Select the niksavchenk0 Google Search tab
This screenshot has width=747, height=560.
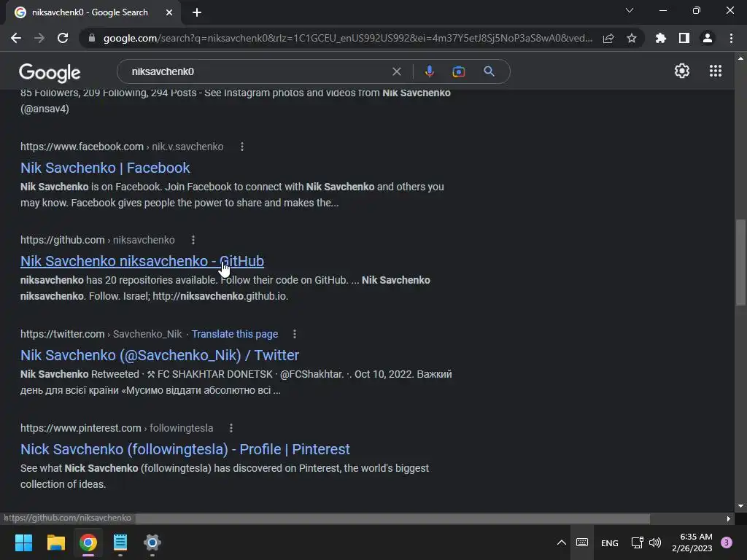[90, 12]
